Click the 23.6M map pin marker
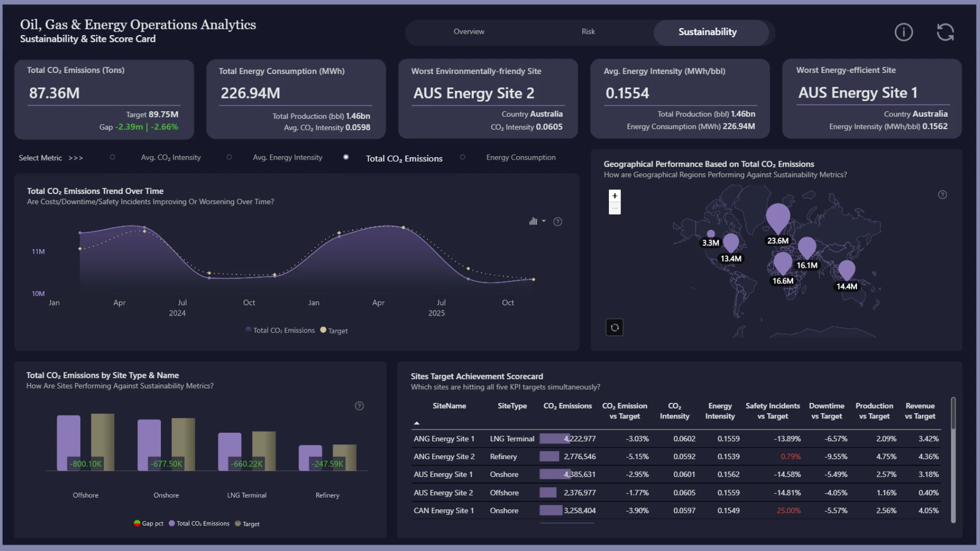This screenshot has height=551, width=980. coord(777,218)
